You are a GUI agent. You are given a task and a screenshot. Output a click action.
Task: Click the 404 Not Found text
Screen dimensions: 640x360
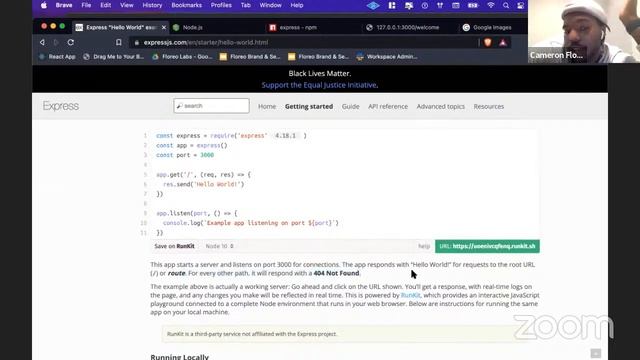(336, 273)
